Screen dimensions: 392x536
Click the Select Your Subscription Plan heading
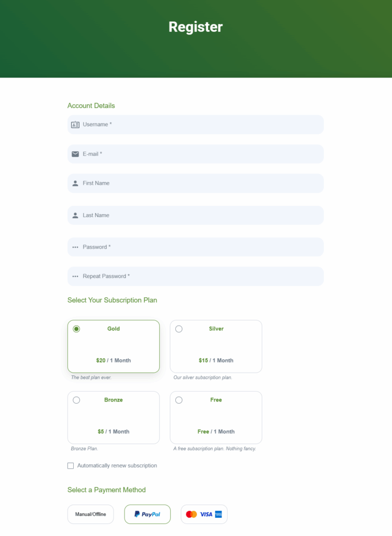pyautogui.click(x=112, y=300)
